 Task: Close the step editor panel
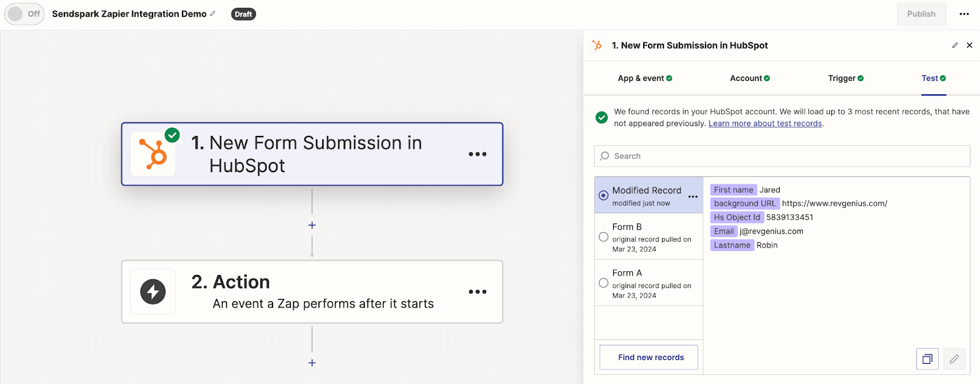coord(970,45)
